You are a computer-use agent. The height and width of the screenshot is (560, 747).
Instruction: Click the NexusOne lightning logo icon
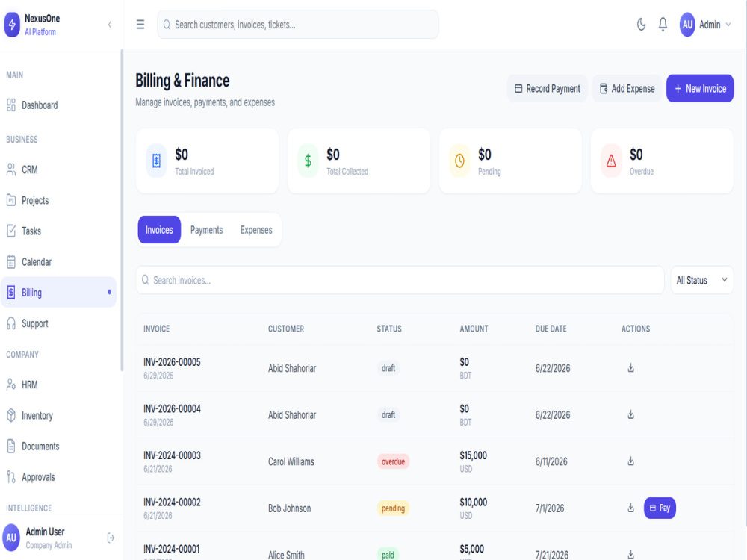[x=12, y=25]
